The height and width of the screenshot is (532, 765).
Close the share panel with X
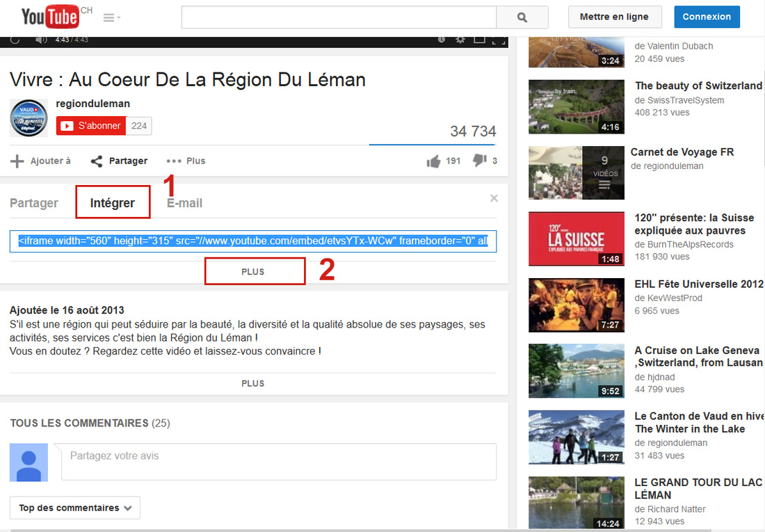[494, 198]
